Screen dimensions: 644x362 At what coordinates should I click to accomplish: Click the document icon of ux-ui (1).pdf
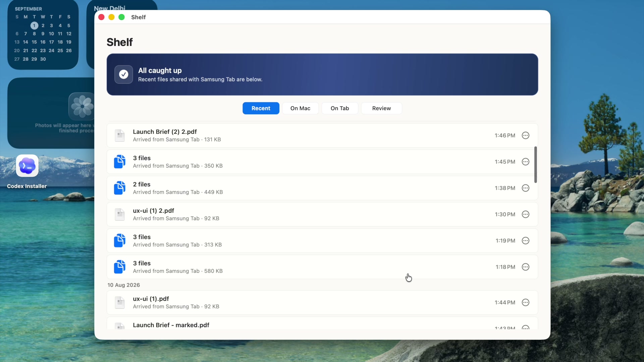click(x=120, y=302)
